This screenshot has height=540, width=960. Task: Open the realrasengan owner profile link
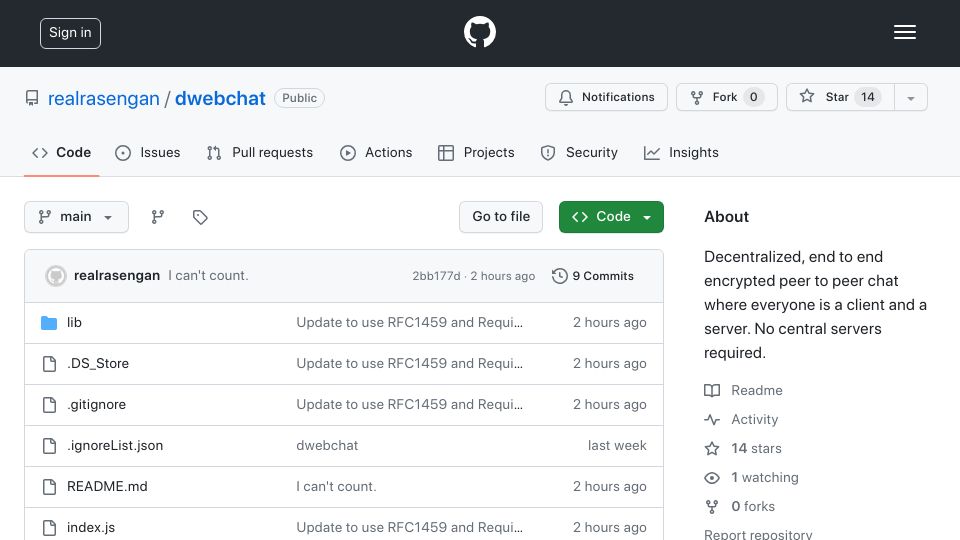click(103, 98)
